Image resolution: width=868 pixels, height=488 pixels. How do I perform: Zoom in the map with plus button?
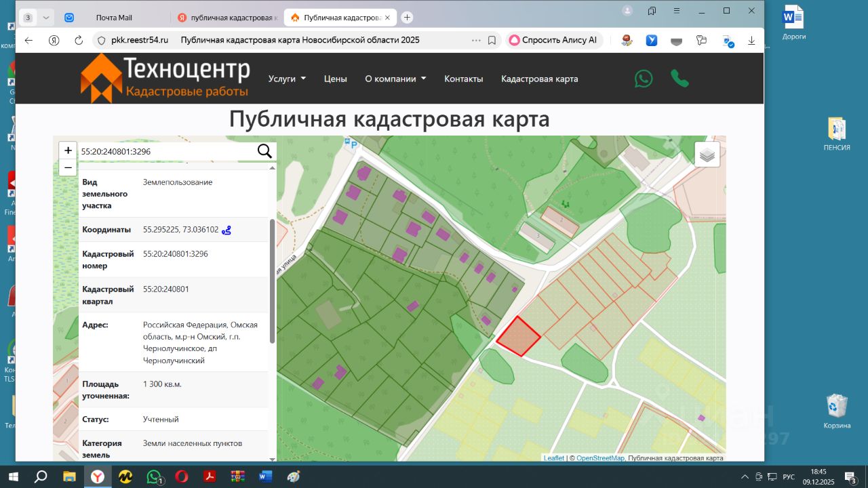coord(68,150)
